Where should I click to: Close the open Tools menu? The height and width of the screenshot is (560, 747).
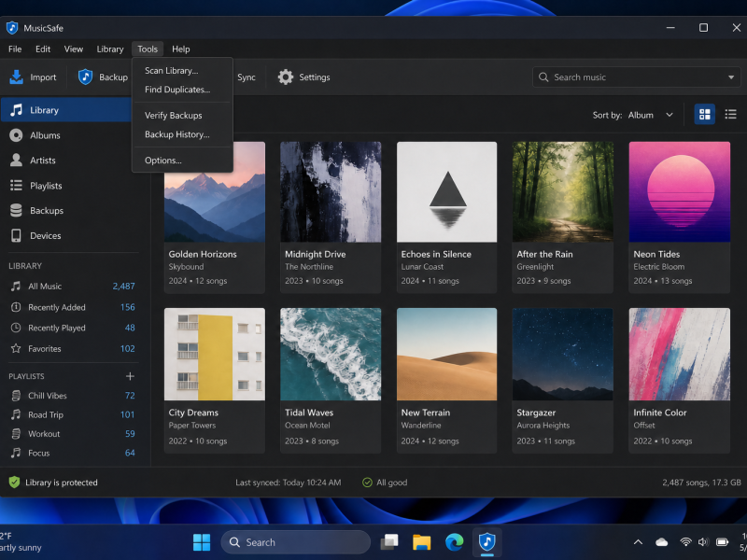pyautogui.click(x=148, y=49)
